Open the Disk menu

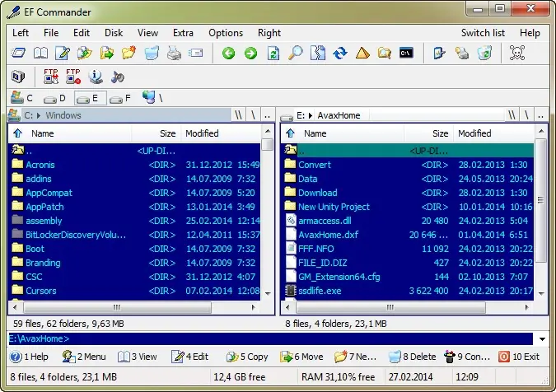tap(114, 33)
